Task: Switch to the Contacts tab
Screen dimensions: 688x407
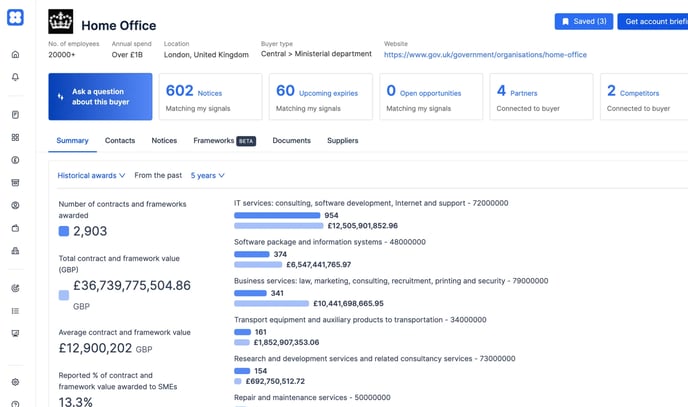Action: (120, 141)
